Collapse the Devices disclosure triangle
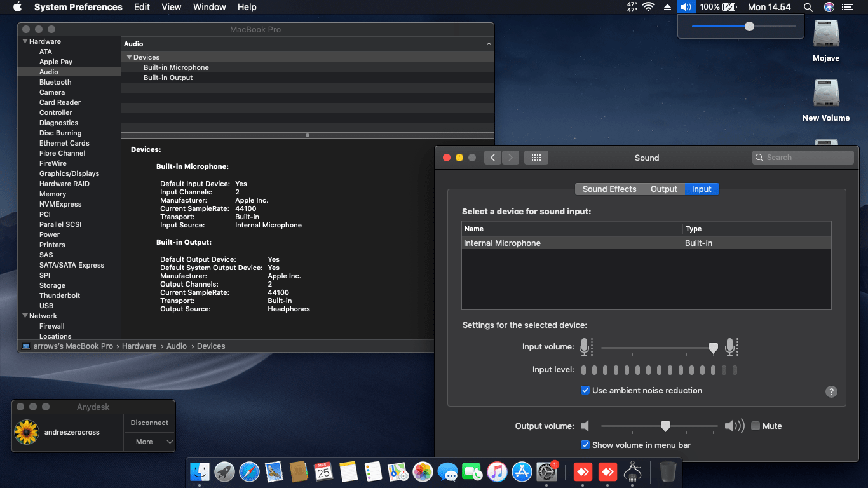The image size is (868, 488). point(129,57)
